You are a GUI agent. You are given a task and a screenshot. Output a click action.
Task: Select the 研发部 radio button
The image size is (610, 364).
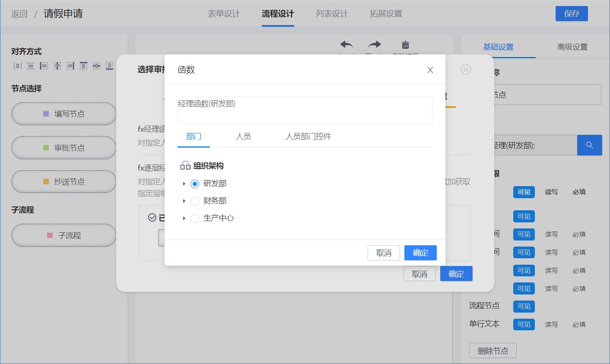(x=195, y=184)
